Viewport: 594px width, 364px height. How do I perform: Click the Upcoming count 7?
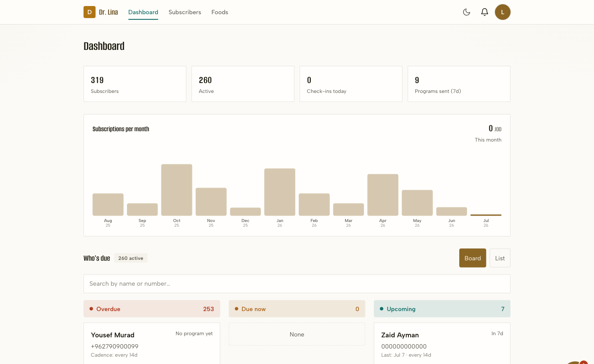coord(503,309)
